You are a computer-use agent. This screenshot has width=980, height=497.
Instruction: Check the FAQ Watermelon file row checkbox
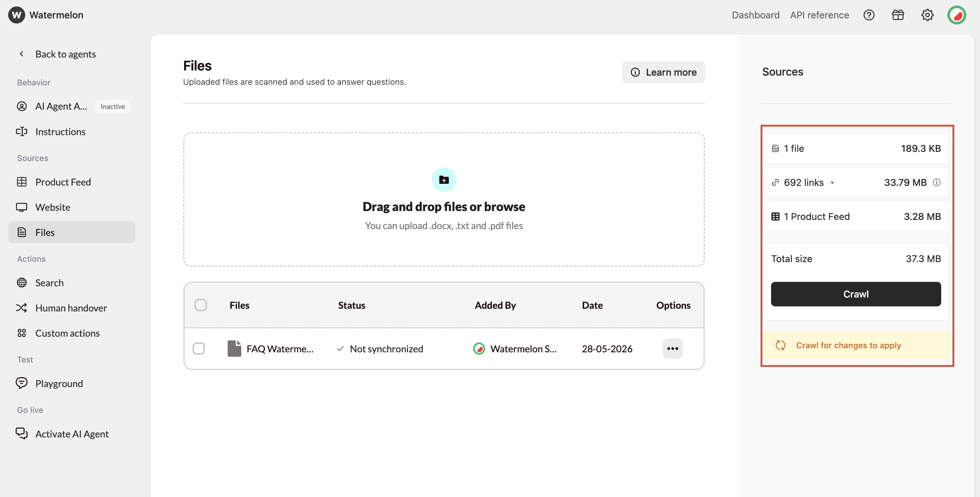(199, 349)
